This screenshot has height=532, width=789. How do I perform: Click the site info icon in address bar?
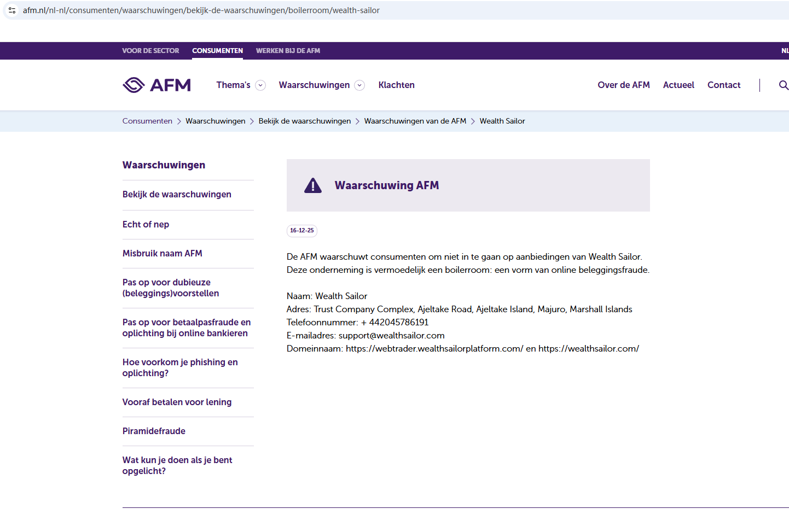pos(12,10)
